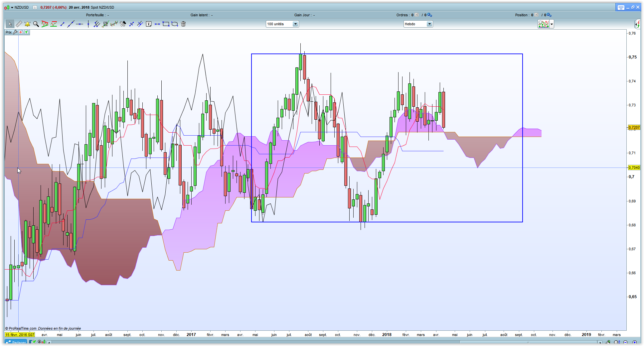This screenshot has height=346, width=644.
Task: Expand the trading side panel arrow
Action: click(638, 24)
